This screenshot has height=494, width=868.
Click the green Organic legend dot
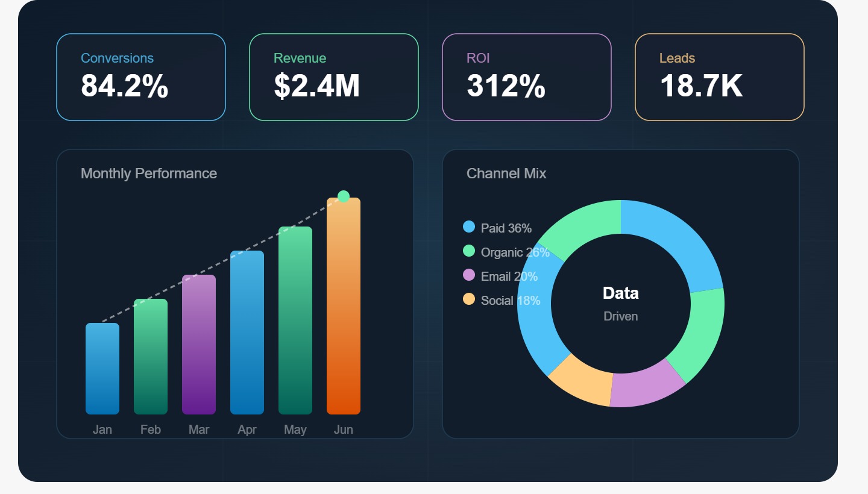pyautogui.click(x=469, y=251)
